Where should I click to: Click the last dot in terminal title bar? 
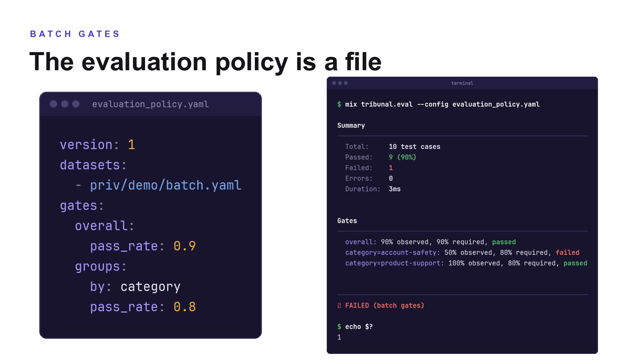coord(346,83)
